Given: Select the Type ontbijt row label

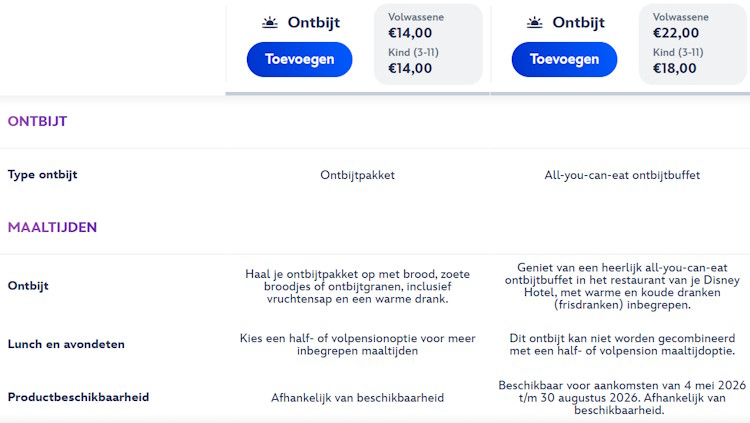Looking at the screenshot, I should click(42, 175).
